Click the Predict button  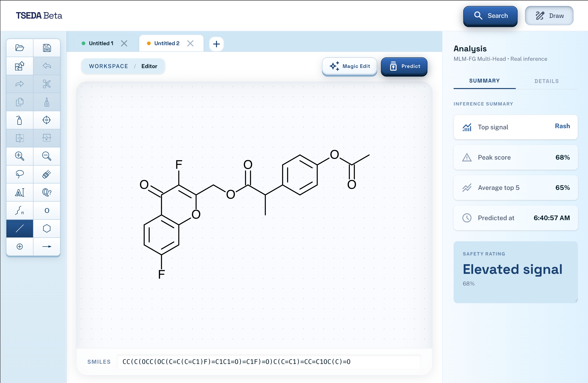point(404,66)
